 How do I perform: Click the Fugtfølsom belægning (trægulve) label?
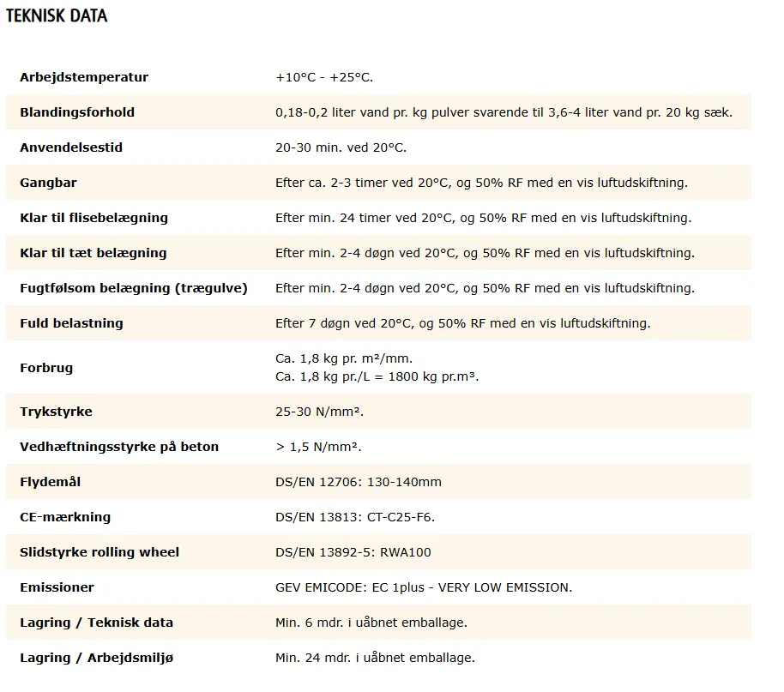pos(134,288)
